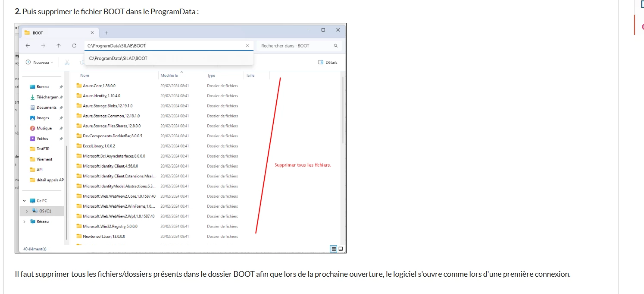Select the Azure.Storage.Blobs,12.19.1.0 folder name
The width and height of the screenshot is (644, 294).
tap(108, 106)
